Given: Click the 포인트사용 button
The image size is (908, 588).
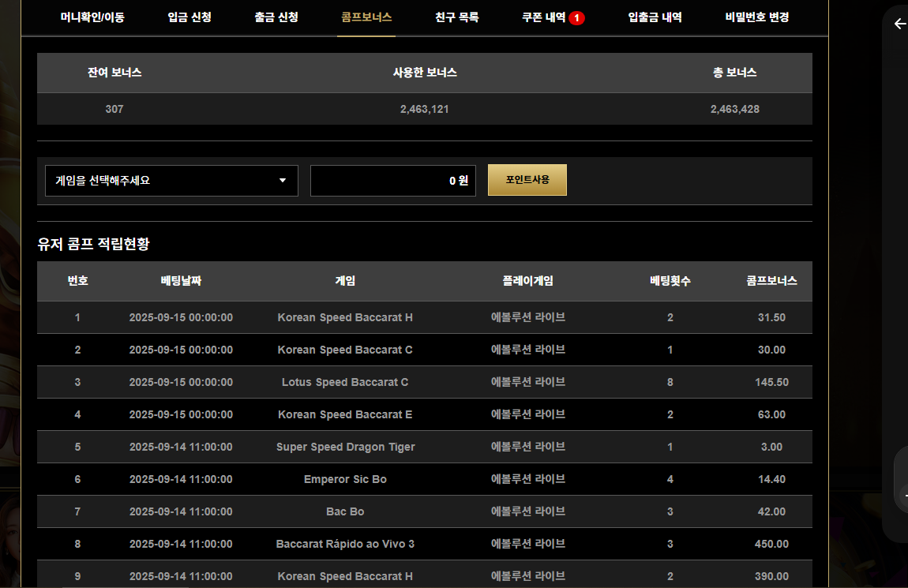Looking at the screenshot, I should click(527, 180).
